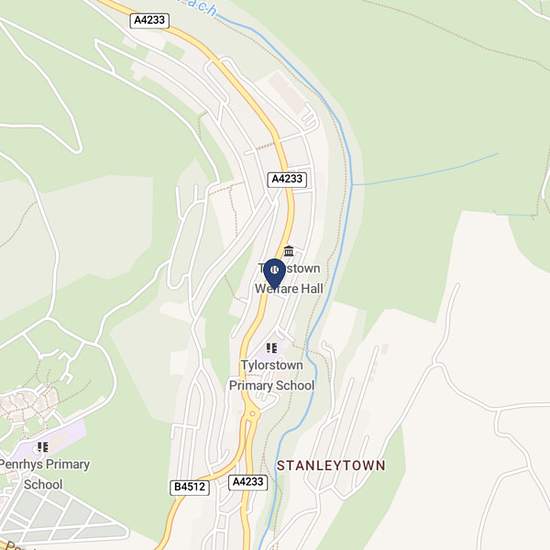Click the Tylorstown Primary School icon

tap(272, 348)
